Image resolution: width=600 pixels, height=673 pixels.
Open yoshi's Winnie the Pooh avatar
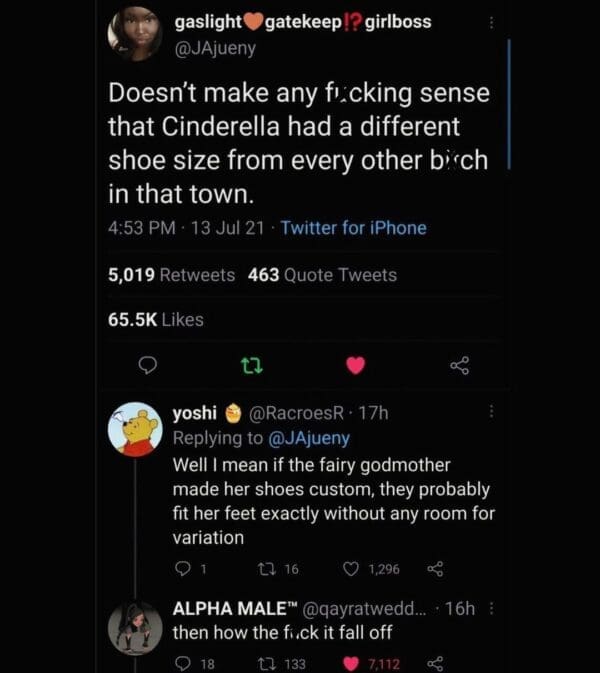click(x=135, y=431)
